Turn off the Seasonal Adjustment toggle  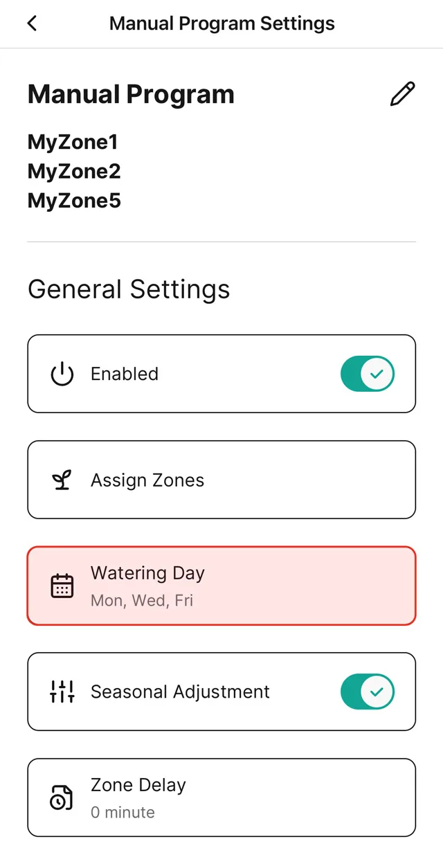(367, 691)
